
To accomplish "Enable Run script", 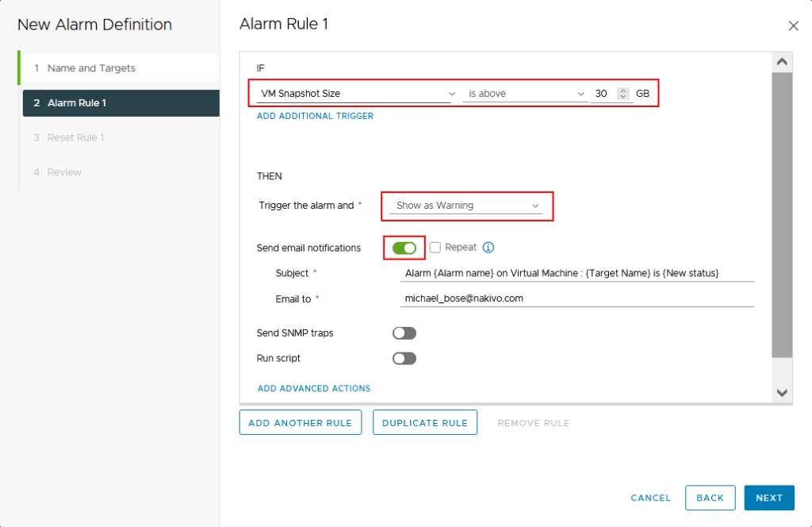I will point(404,358).
